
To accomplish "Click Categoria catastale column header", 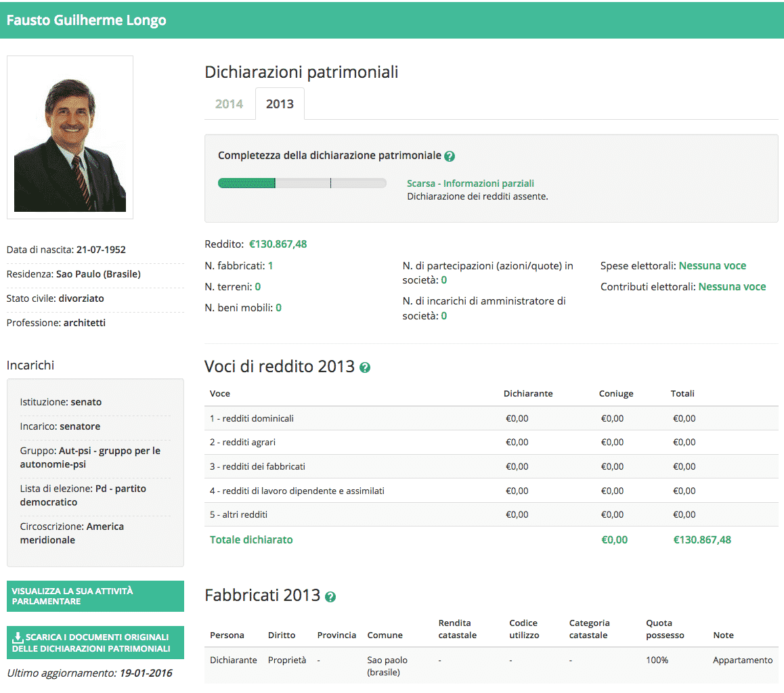I will coord(589,629).
